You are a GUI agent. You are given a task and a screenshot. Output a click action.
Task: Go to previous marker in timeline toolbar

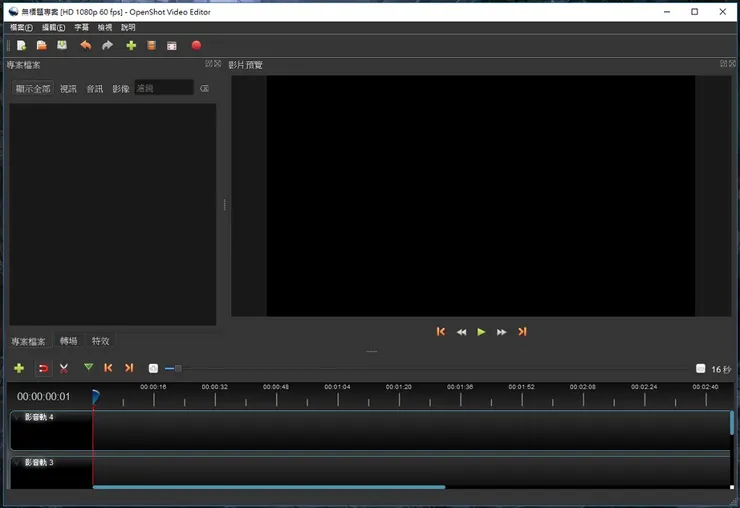pyautogui.click(x=108, y=368)
